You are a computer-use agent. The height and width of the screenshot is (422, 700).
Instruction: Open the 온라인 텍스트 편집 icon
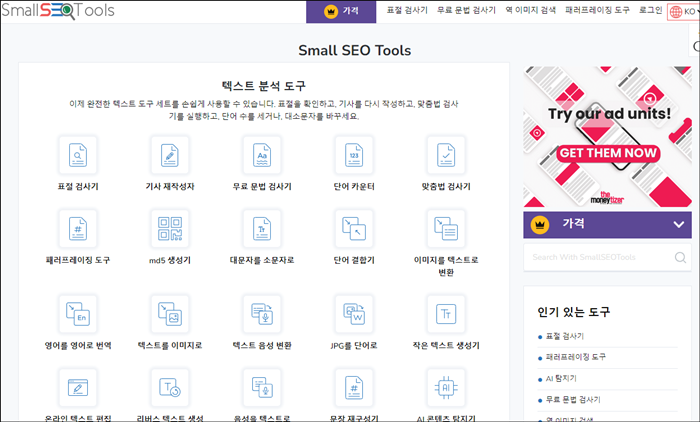pos(78,388)
